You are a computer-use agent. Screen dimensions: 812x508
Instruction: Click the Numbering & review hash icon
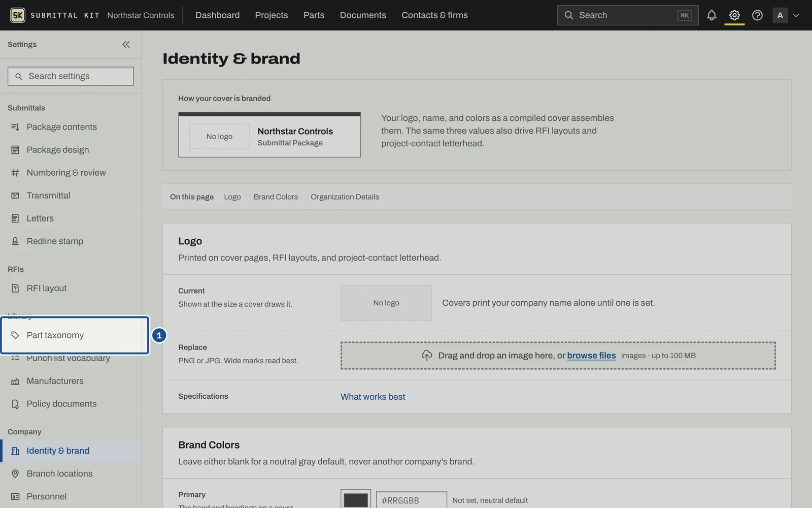click(15, 173)
